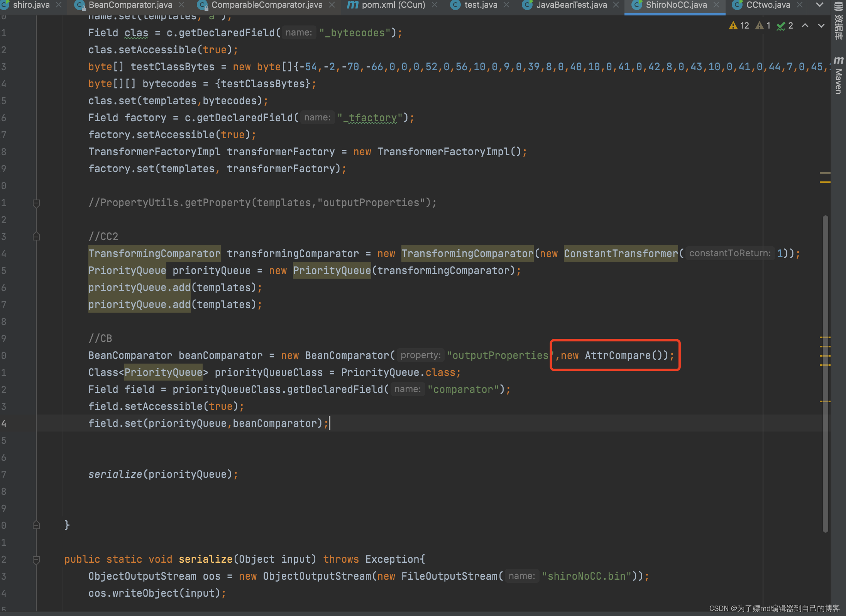Open the Database tool window sidebar
This screenshot has width=846, height=616.
pyautogui.click(x=839, y=21)
